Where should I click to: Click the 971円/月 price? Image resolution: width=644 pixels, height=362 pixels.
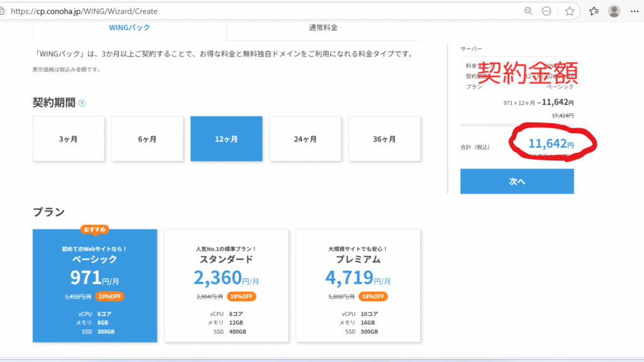95,278
